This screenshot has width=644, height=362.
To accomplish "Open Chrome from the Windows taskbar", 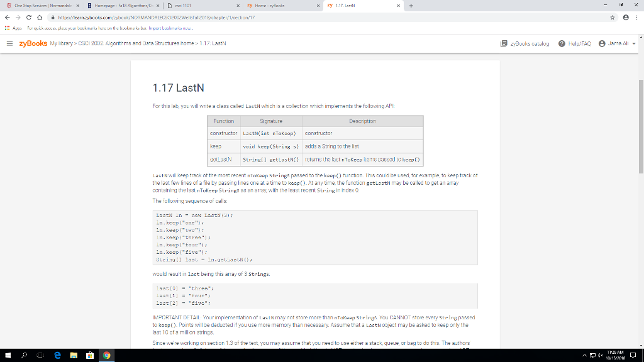I will [x=107, y=355].
